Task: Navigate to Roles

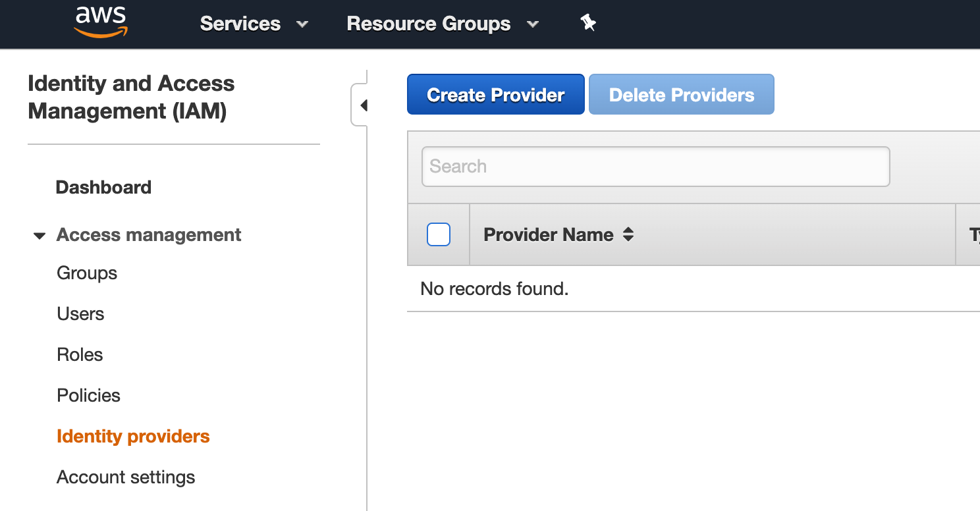Action: [80, 354]
